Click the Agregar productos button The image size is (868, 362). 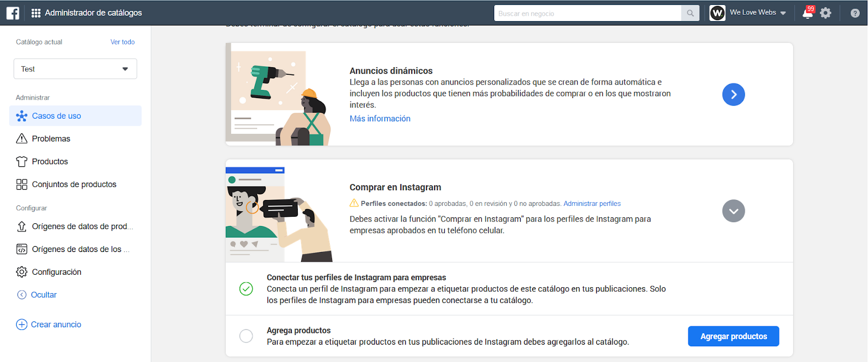coord(733,336)
